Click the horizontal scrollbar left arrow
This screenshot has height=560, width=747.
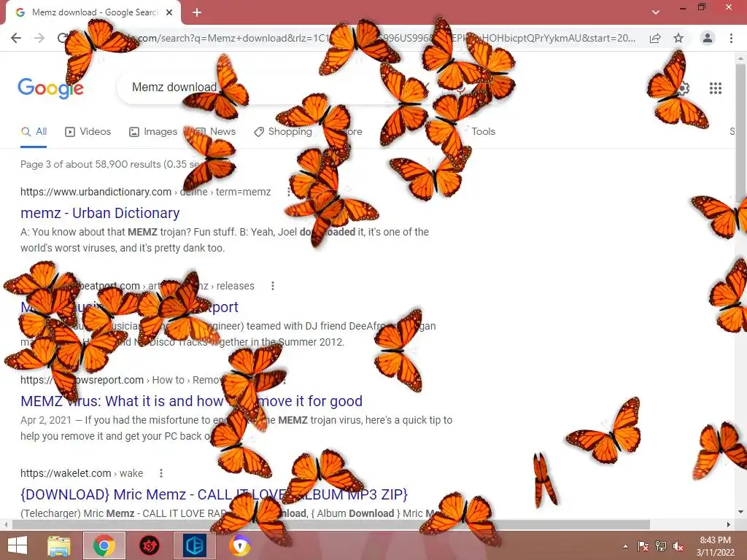[5, 525]
